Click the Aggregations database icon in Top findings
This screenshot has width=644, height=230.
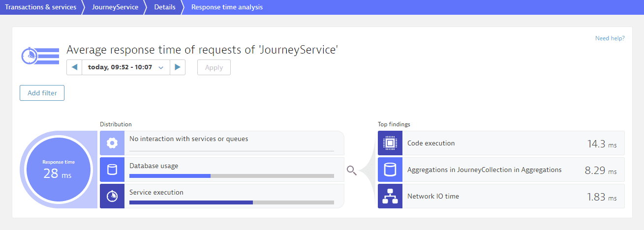(390, 170)
